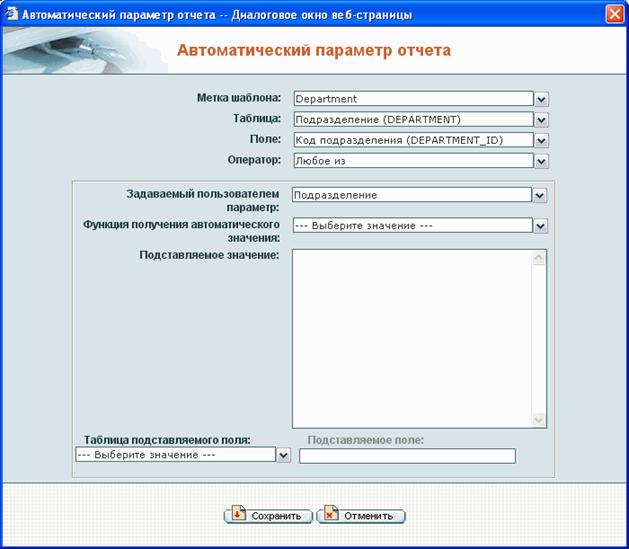Expand Функция получения автоматического значения dropdown arrow
The width and height of the screenshot is (629, 549).
point(540,226)
